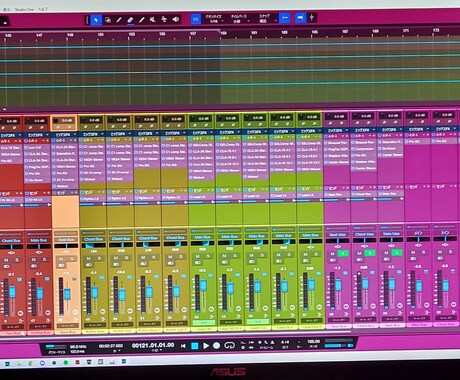Mute the peach Beat Bus channel
The width and height of the screenshot is (460, 380).
point(61,259)
